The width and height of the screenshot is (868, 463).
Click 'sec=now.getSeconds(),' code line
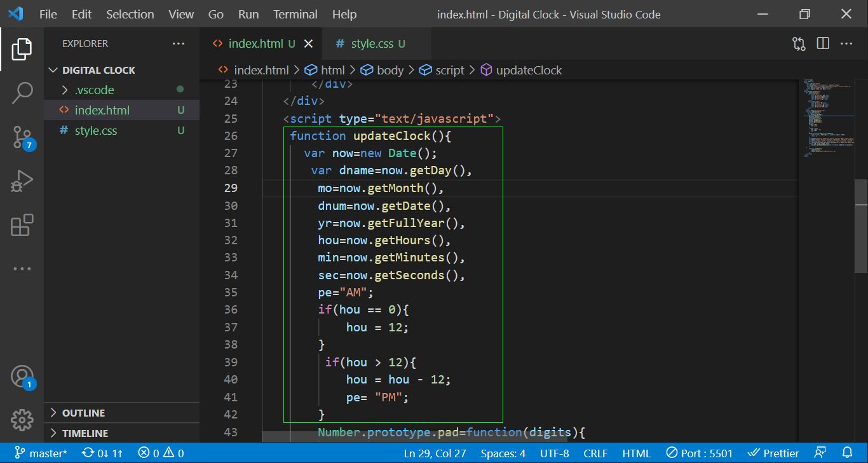pos(392,275)
